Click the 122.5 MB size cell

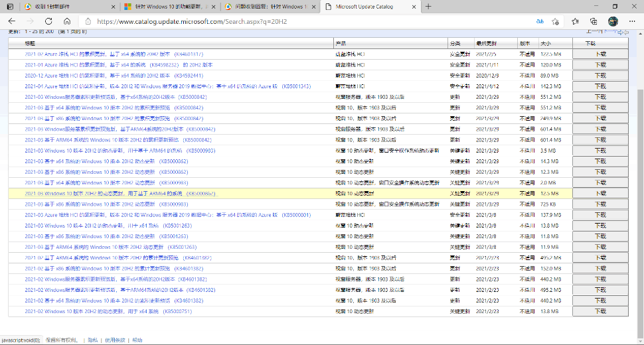tap(551, 54)
